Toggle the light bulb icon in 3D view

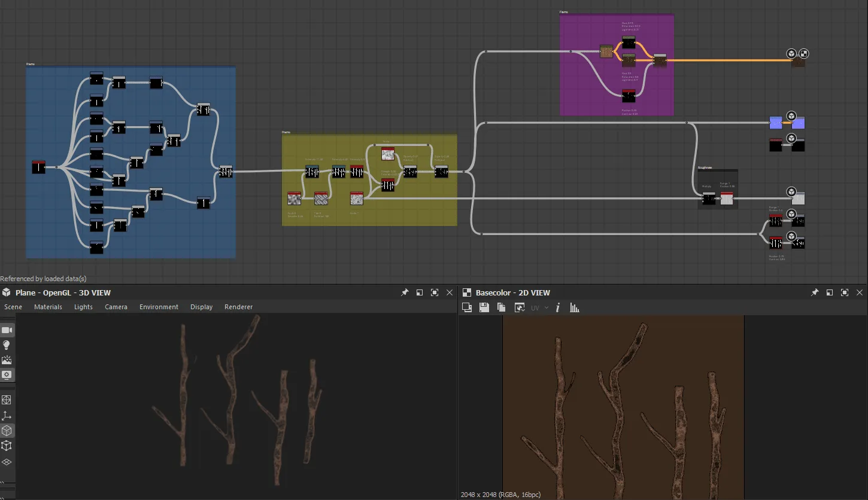7,345
